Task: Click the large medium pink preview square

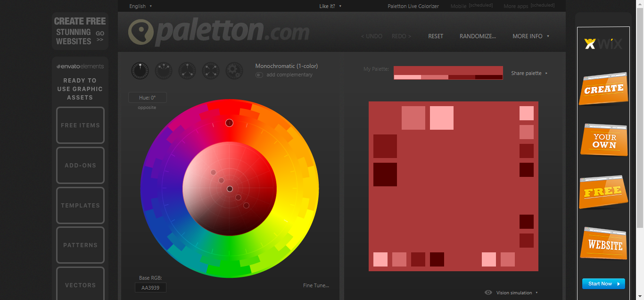Action: pyautogui.click(x=413, y=118)
